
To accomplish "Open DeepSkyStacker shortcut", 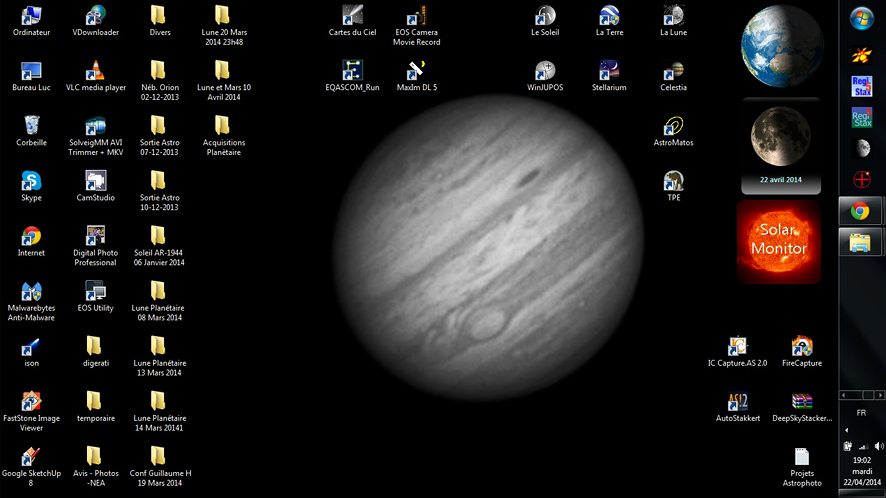I will coord(802,407).
